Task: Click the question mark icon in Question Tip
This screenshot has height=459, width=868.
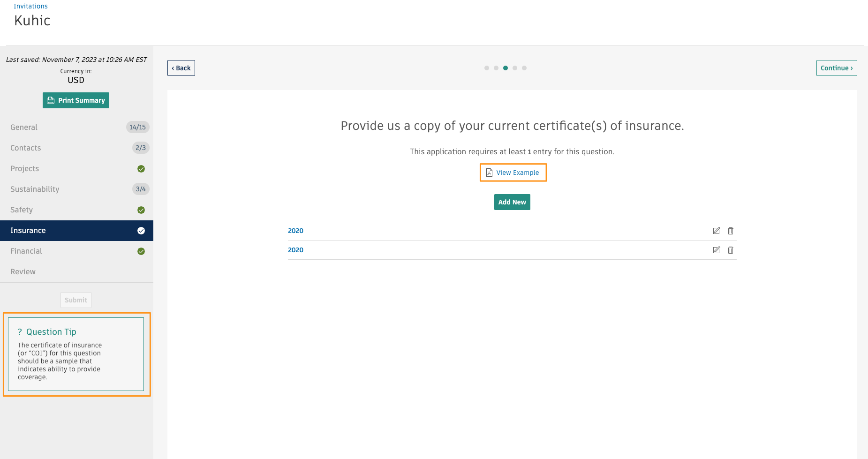Action: [20, 331]
